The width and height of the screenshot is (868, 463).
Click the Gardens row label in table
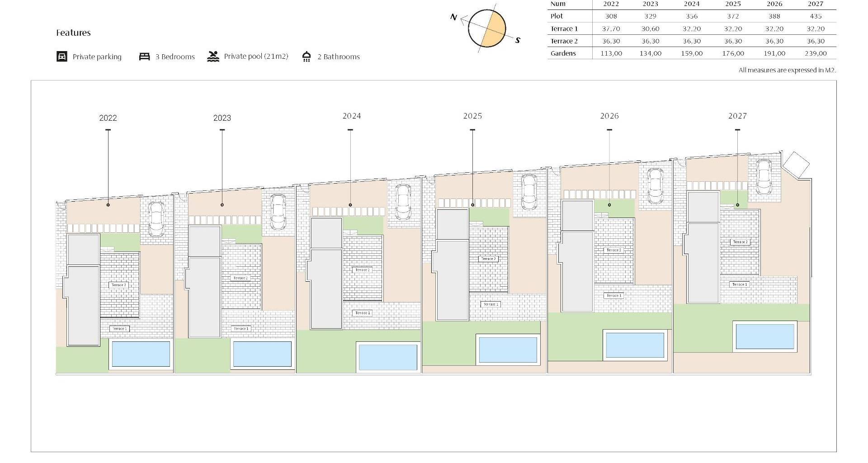(563, 53)
